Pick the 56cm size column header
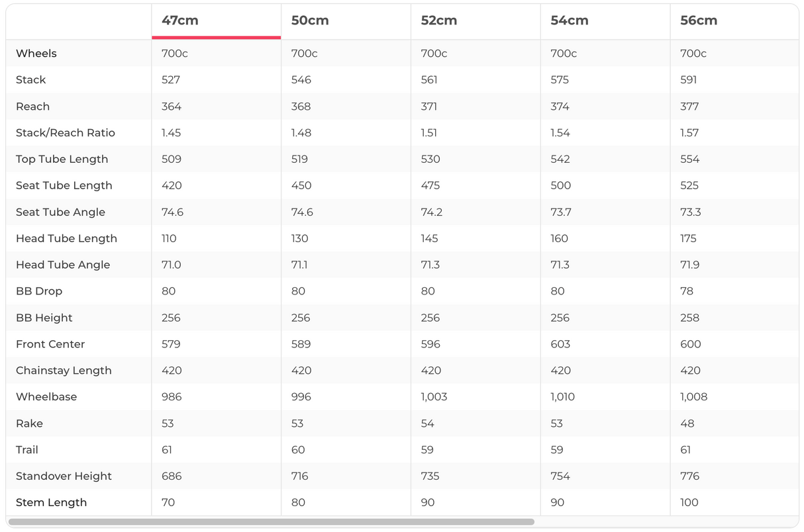 pos(699,21)
